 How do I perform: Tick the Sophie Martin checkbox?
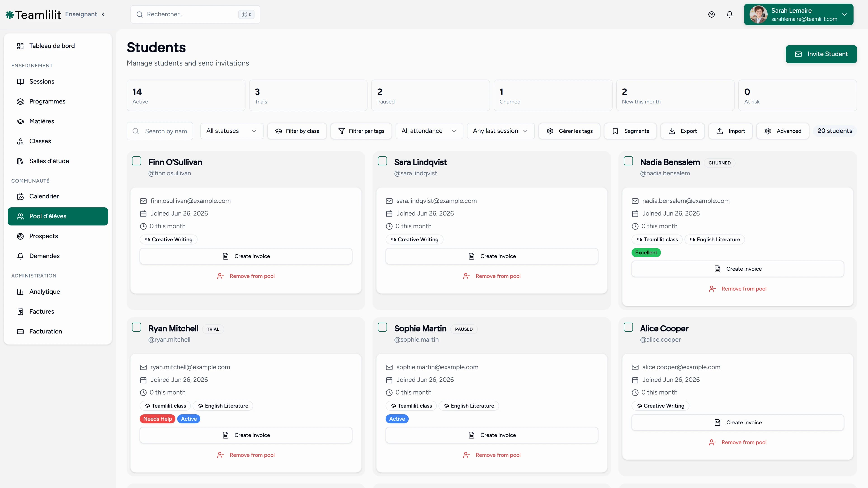click(382, 327)
